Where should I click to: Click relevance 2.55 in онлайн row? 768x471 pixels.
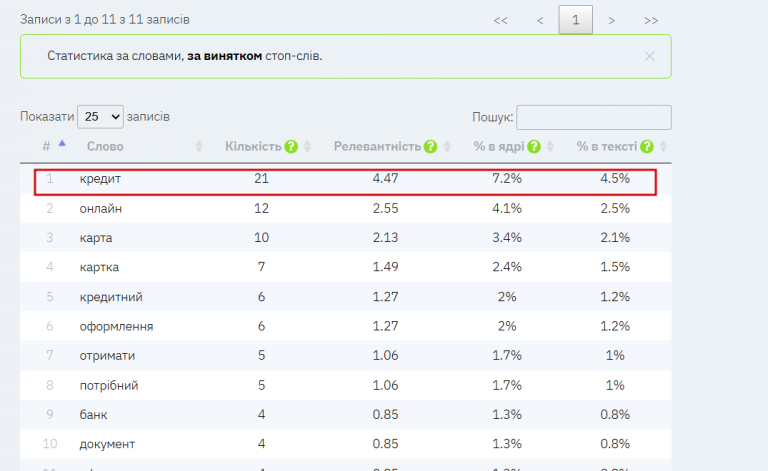click(385, 209)
